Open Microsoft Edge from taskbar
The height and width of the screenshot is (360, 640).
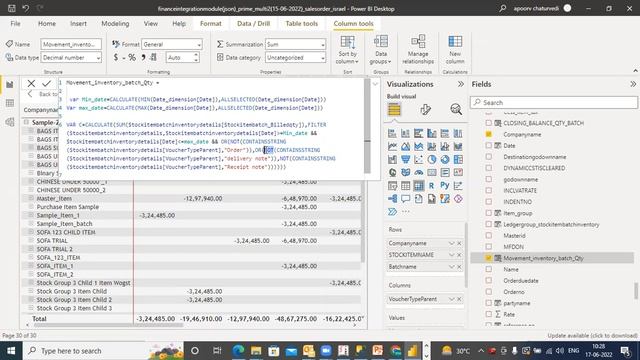(x=238, y=351)
